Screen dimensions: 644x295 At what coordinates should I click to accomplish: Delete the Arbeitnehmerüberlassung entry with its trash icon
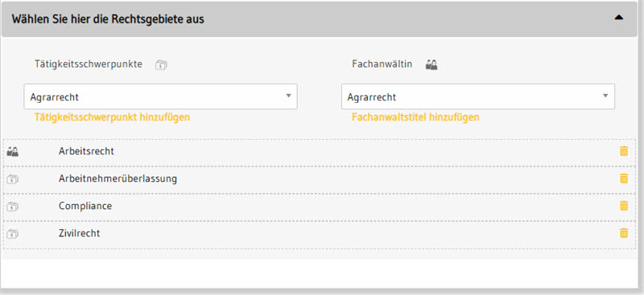point(623,178)
